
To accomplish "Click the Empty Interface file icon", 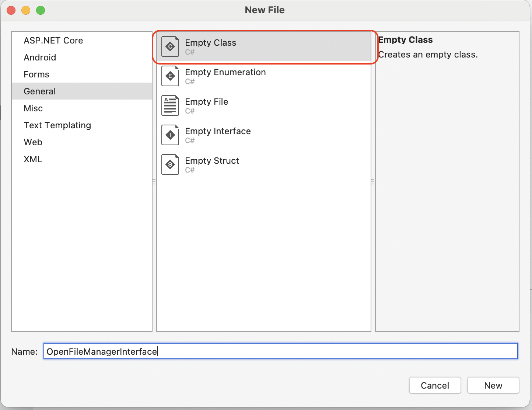I will pyautogui.click(x=170, y=135).
